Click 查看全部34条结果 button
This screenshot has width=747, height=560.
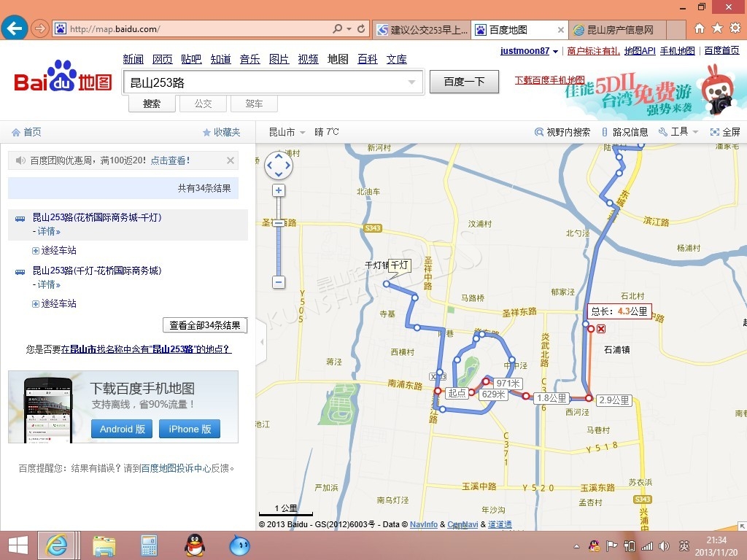205,325
